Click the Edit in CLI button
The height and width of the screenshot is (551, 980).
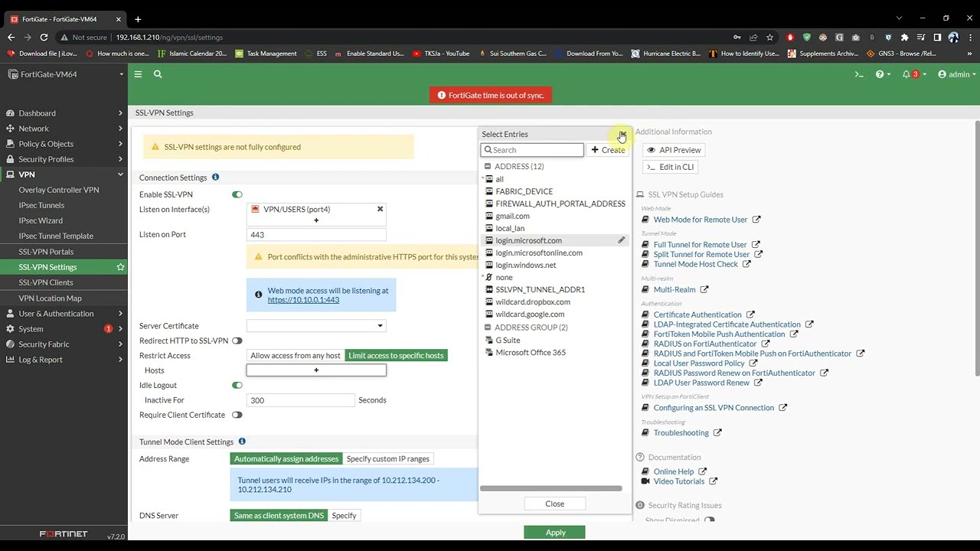coord(670,167)
